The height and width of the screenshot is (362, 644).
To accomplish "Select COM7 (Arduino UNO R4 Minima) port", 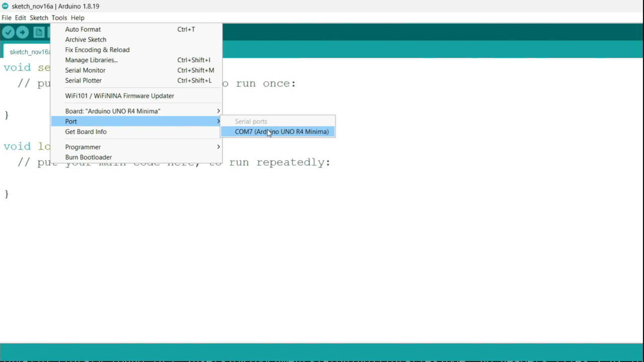I will coord(278,132).
